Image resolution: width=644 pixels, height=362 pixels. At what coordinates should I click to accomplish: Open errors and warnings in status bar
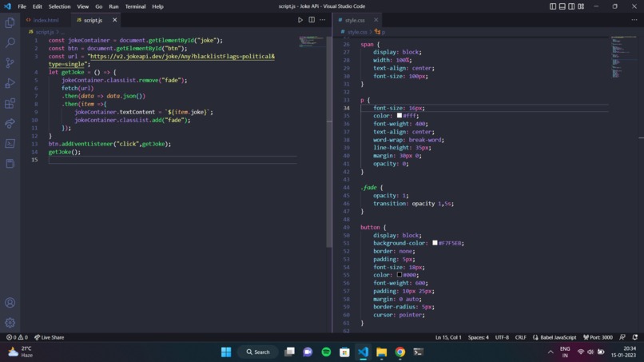17,337
